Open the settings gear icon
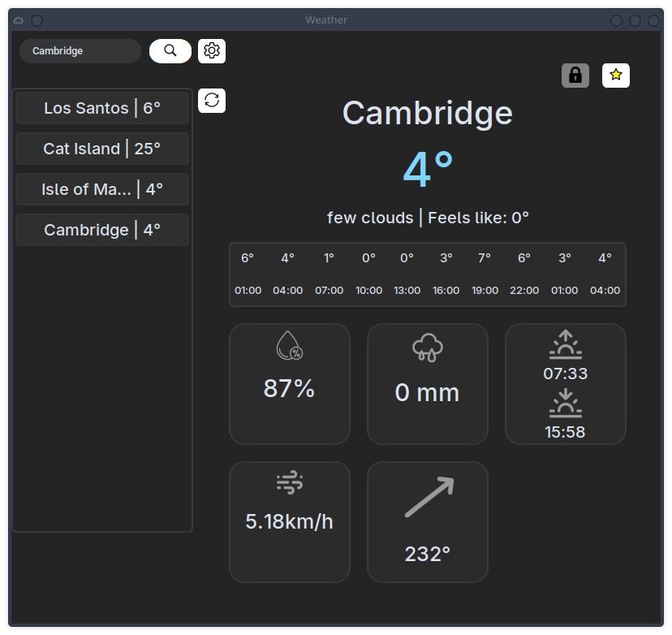 [x=211, y=50]
